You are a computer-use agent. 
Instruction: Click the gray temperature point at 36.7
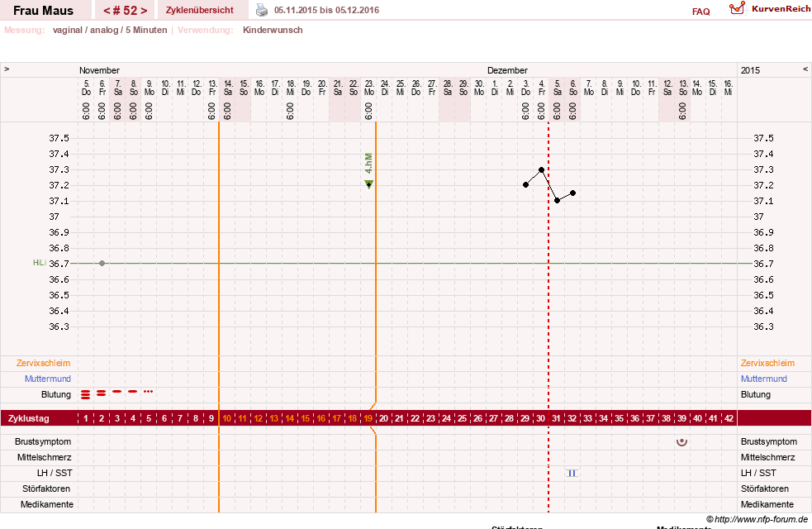click(102, 263)
